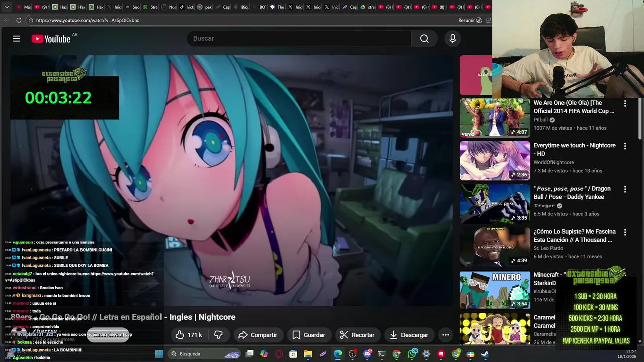Viewport: 644px width, 362px height.
Task: Open Microsoft Store from the taskbar
Action: pos(293,354)
